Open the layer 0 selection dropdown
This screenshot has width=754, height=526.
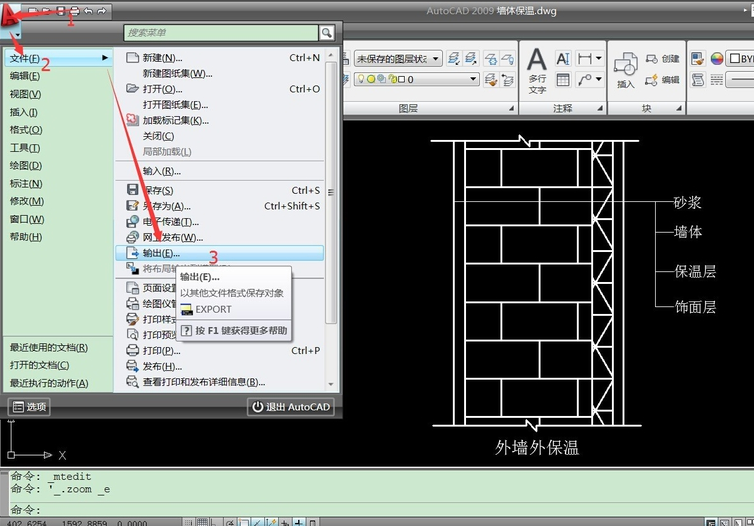417,79
